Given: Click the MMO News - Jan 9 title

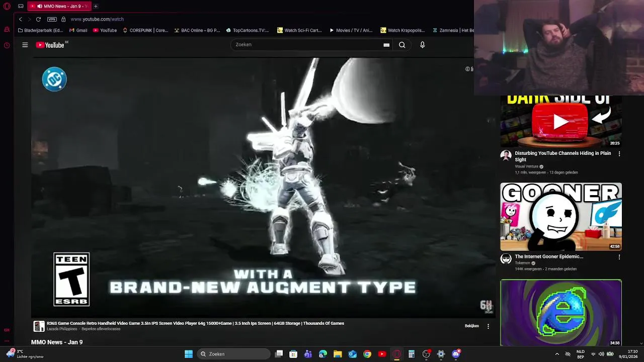Looking at the screenshot, I should pos(57,342).
